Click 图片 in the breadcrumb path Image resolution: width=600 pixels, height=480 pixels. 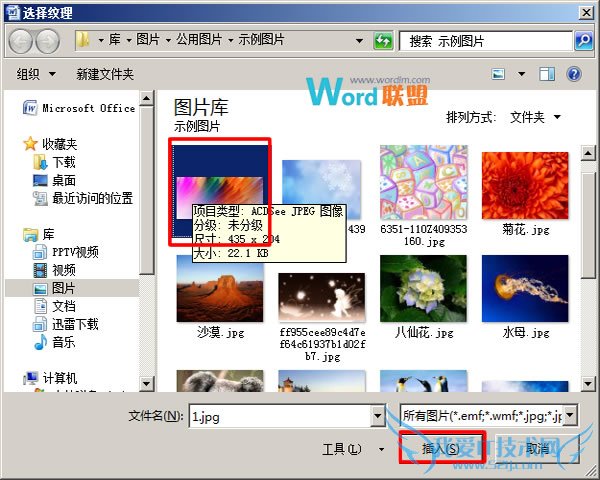148,40
